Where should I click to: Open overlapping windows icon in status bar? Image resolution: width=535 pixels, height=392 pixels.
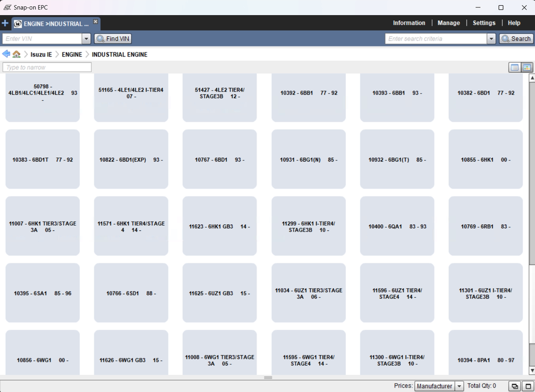tap(515, 386)
